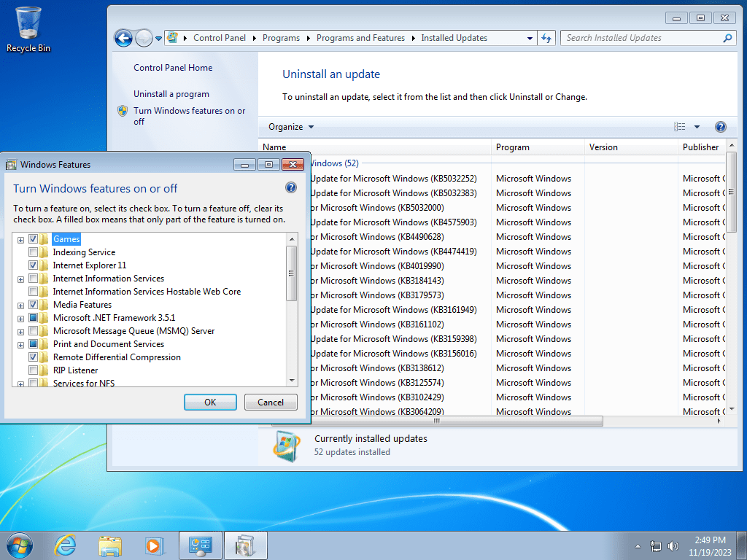Expand Microsoft Message Queue Server node
This screenshot has height=560, width=747.
click(x=20, y=332)
